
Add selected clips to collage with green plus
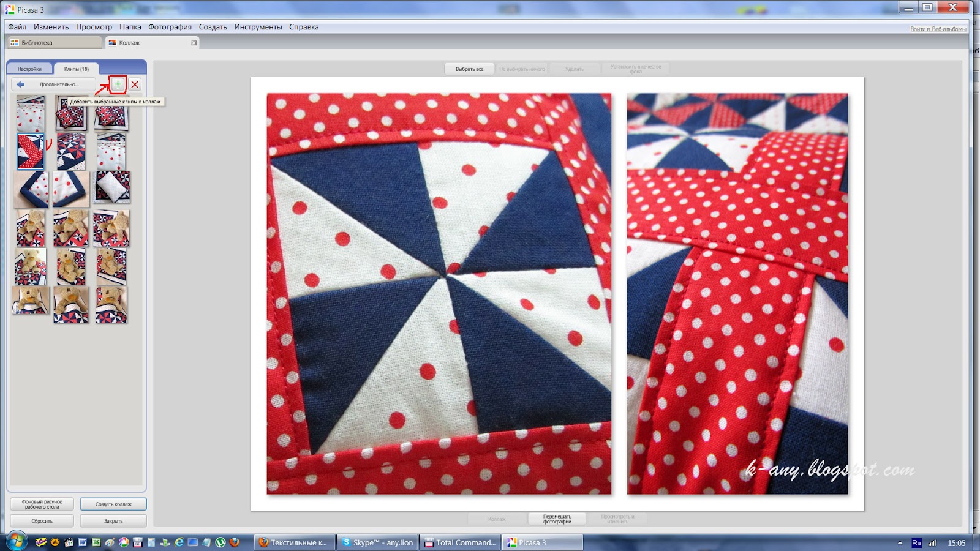tap(118, 84)
